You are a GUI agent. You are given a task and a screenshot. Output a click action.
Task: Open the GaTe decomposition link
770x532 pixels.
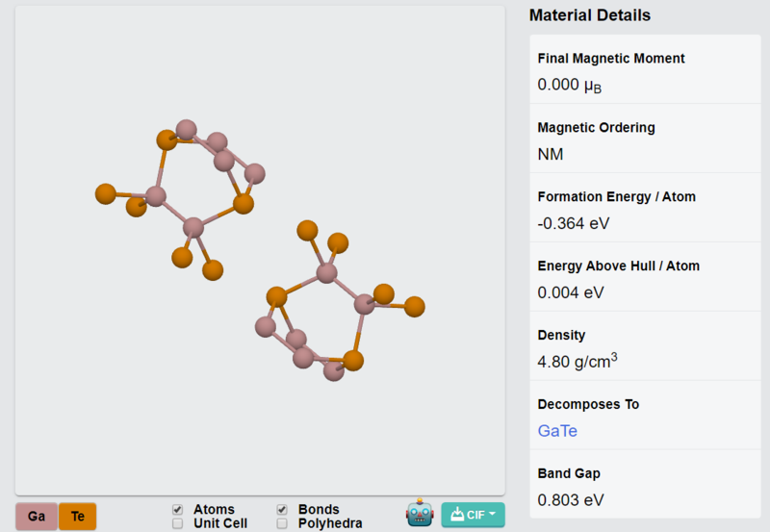tap(557, 430)
